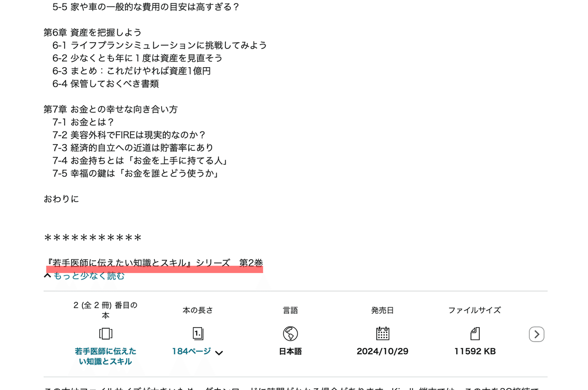Click the language globe icon
The image size is (588, 390).
[x=291, y=334]
